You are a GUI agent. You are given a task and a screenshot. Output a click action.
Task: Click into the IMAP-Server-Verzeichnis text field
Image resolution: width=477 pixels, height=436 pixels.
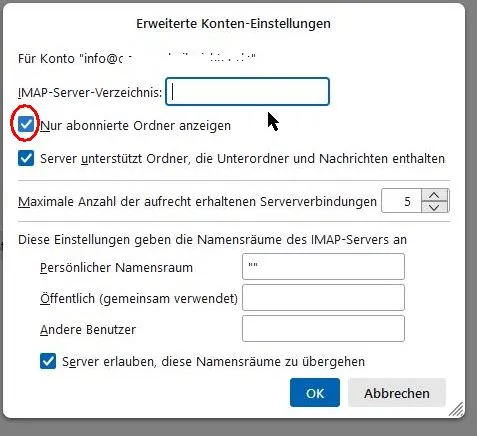click(x=247, y=92)
